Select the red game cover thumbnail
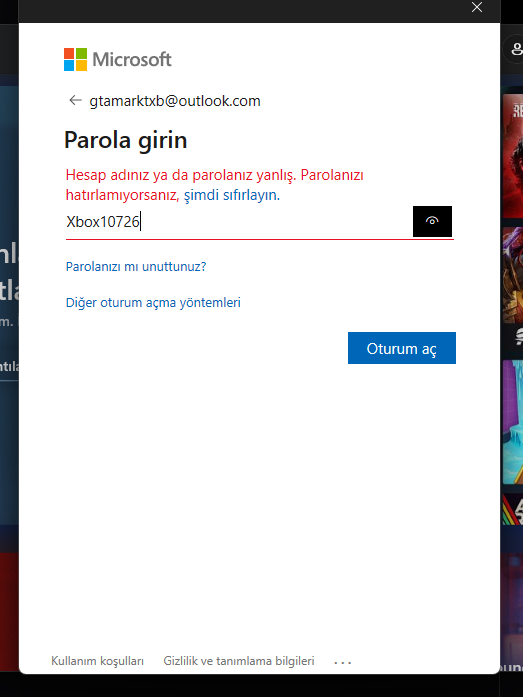Screen dimensions: 523x697 coord(513,156)
